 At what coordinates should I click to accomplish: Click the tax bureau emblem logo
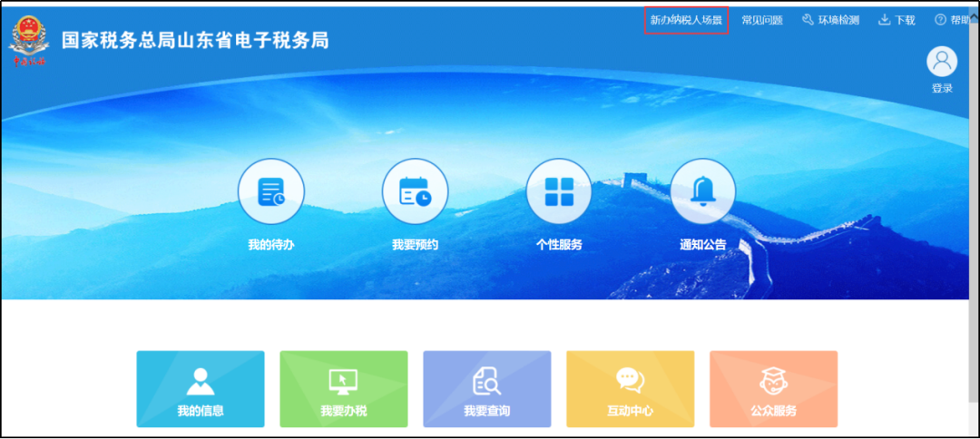[29, 41]
